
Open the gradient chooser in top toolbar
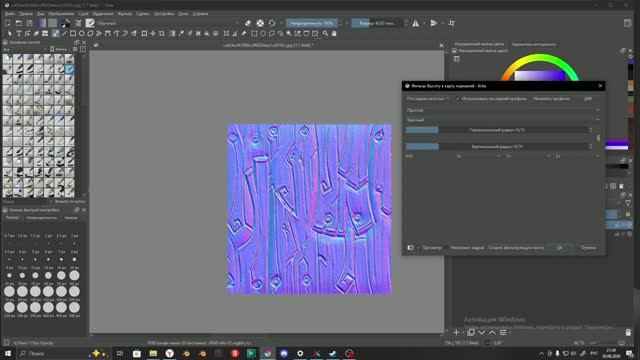coord(42,23)
